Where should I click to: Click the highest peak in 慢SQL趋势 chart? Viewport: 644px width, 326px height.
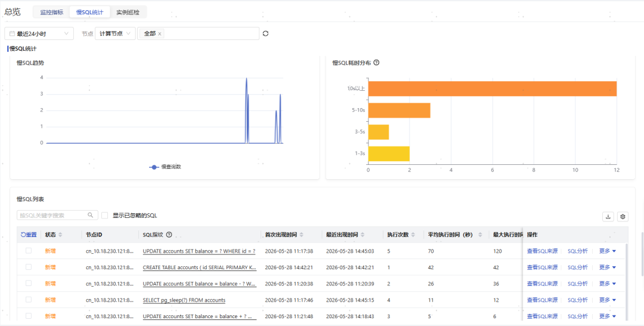tap(246, 78)
